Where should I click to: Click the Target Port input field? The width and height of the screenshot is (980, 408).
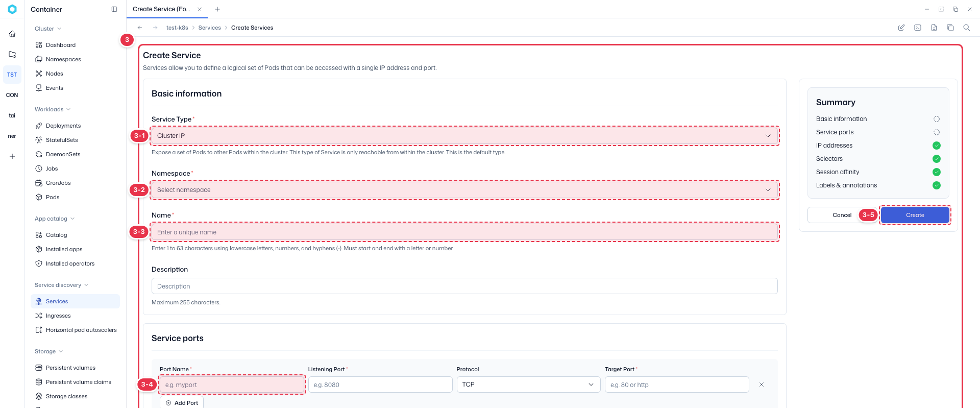[677, 385]
